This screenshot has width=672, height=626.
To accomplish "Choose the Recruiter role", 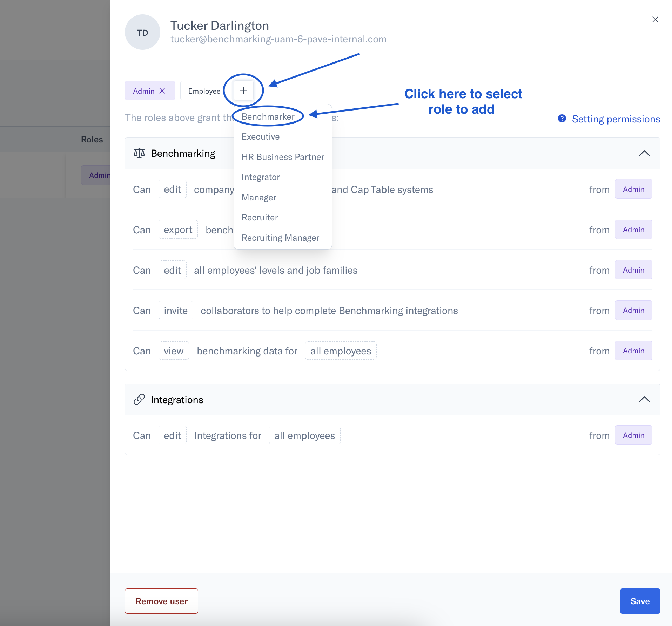I will (x=260, y=218).
